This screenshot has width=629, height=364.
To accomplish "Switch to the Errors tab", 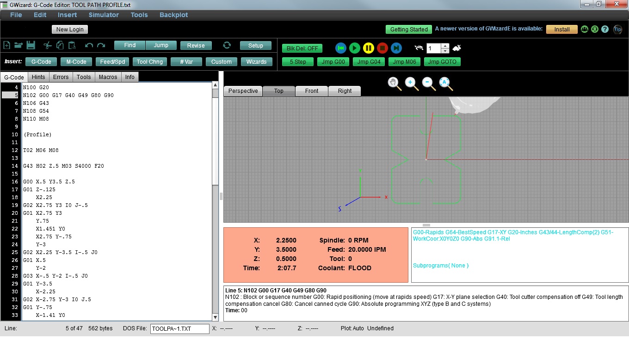I will point(61,77).
